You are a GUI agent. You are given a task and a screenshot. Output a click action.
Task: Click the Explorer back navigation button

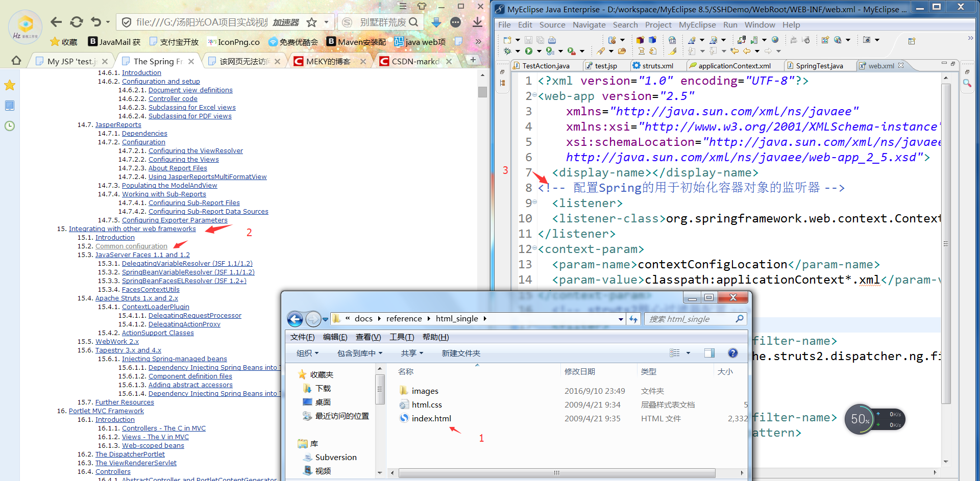click(x=295, y=319)
